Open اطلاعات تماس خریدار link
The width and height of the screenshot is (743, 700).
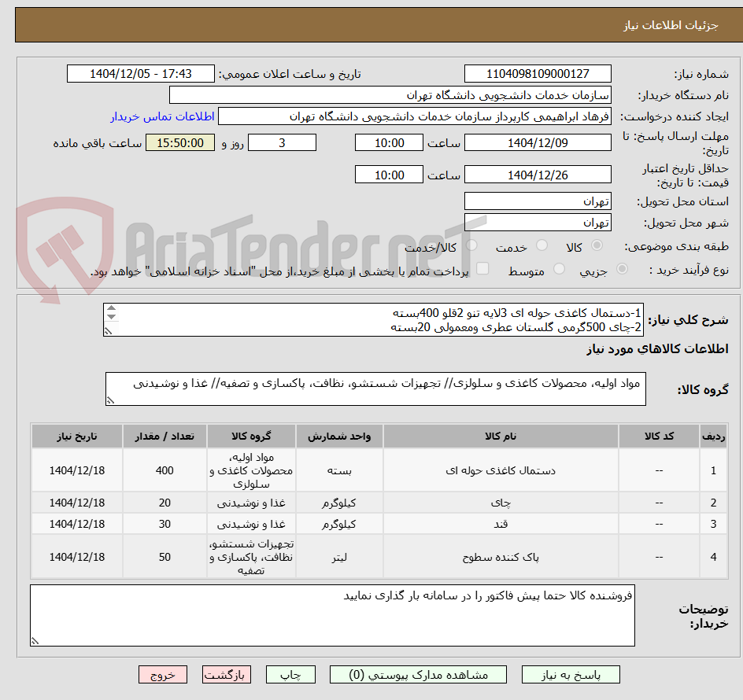(162, 116)
